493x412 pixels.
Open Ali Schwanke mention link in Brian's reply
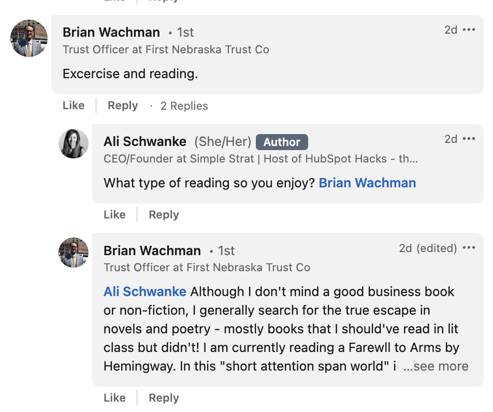coord(145,292)
